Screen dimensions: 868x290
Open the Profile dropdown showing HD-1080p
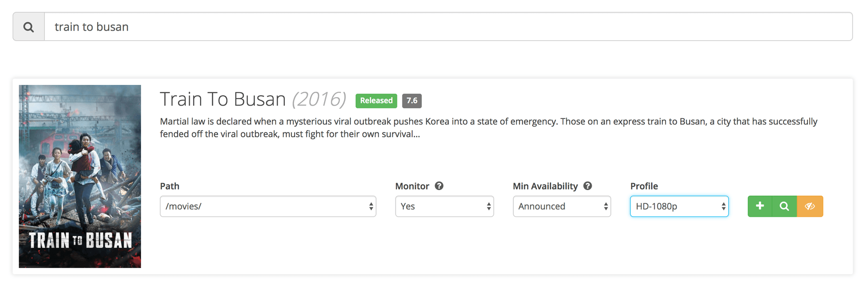point(679,206)
